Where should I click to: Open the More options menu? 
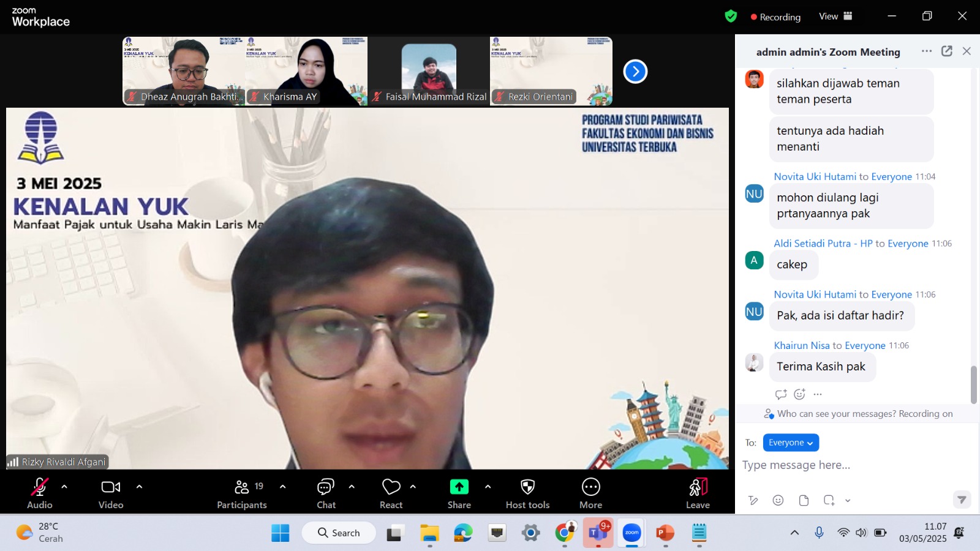coord(590,493)
